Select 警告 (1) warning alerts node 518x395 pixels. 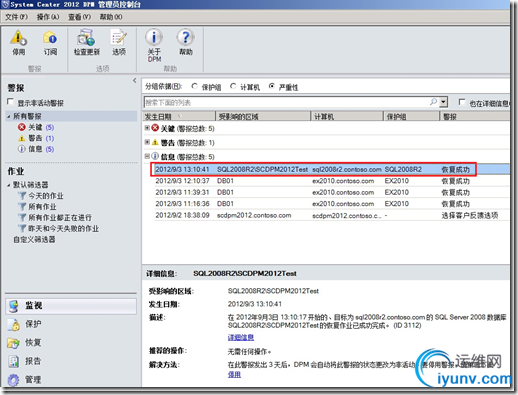(x=36, y=138)
